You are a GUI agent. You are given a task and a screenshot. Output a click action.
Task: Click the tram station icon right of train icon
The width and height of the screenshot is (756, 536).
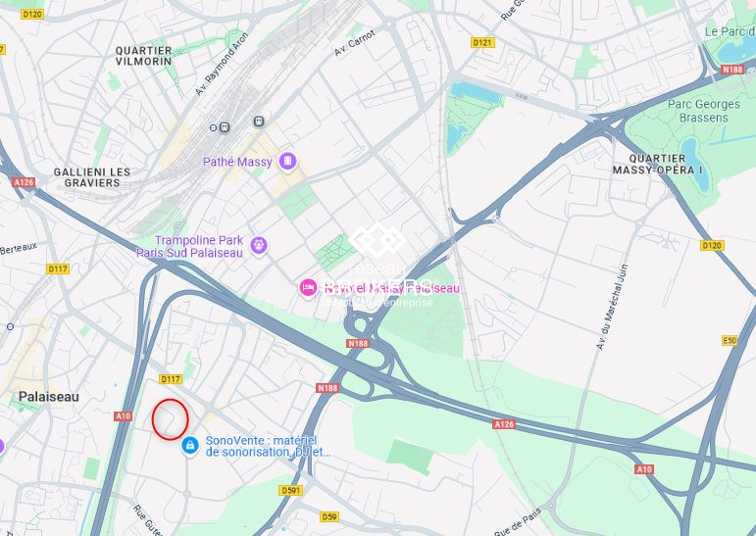(x=260, y=121)
